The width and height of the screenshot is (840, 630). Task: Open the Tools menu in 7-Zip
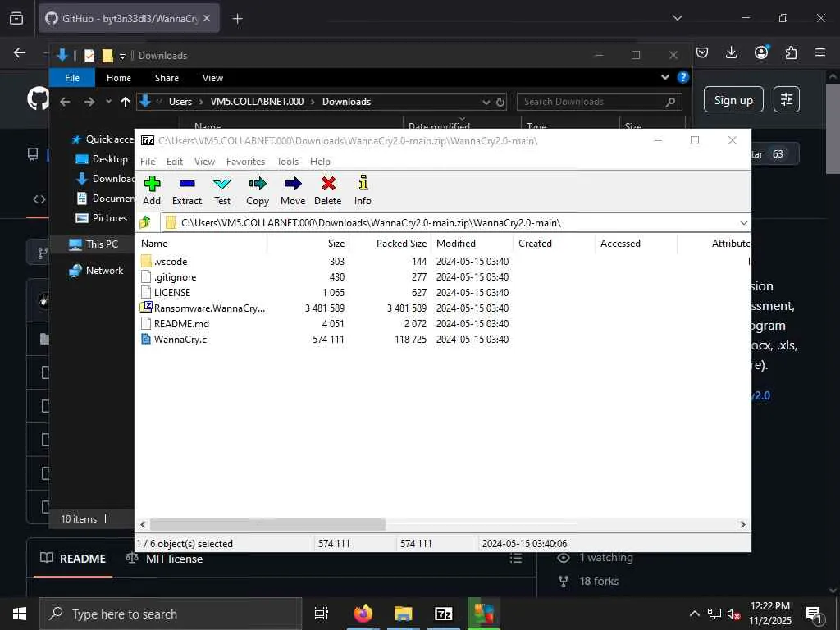click(x=288, y=162)
